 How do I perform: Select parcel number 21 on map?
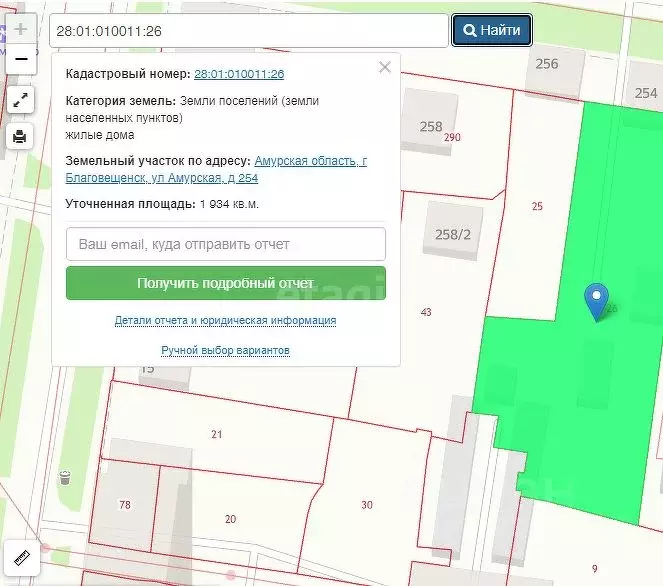[216, 434]
